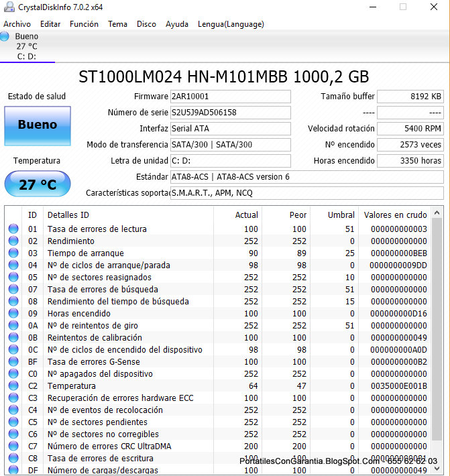
Task: Select the raw value 000000000A0D
Action: click(398, 350)
